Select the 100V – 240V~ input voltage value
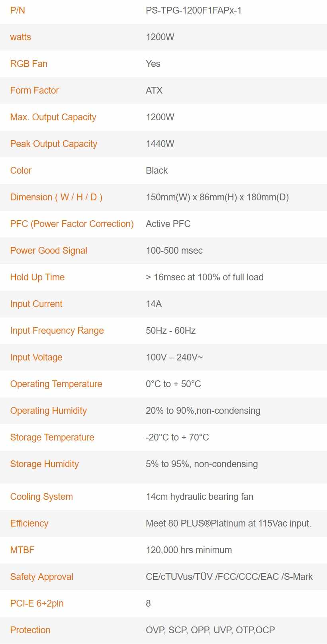 pyautogui.click(x=174, y=357)
